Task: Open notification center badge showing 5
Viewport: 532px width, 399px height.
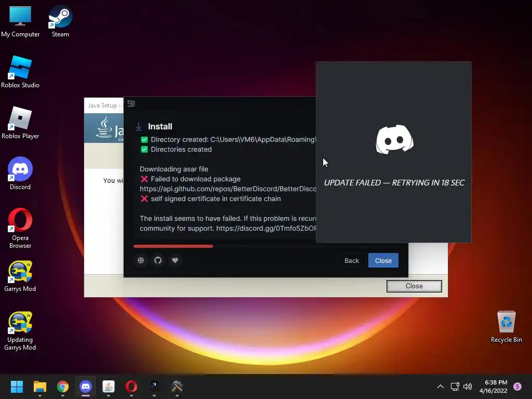Action: click(x=517, y=387)
